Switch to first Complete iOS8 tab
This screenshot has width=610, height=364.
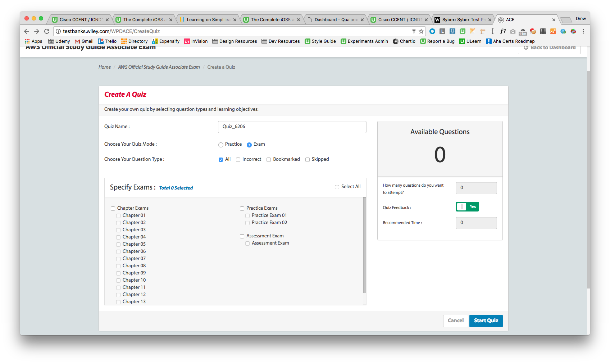(144, 20)
